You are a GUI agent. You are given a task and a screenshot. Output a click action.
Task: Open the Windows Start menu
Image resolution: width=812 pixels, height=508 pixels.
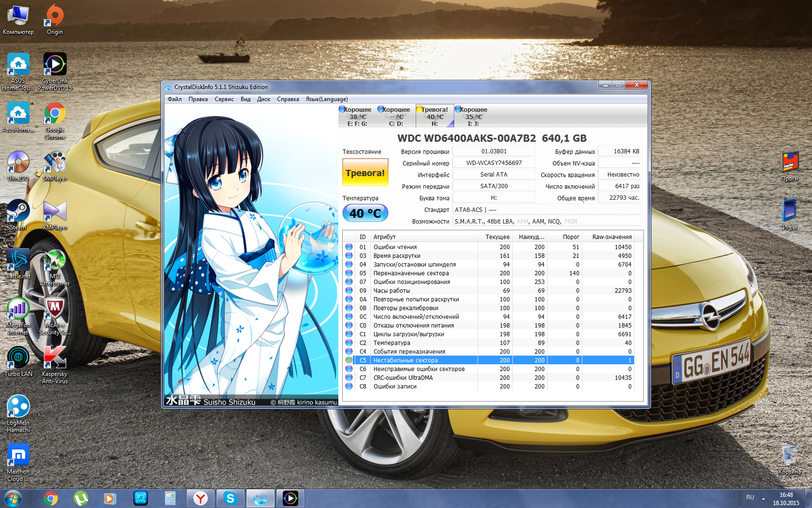click(13, 498)
